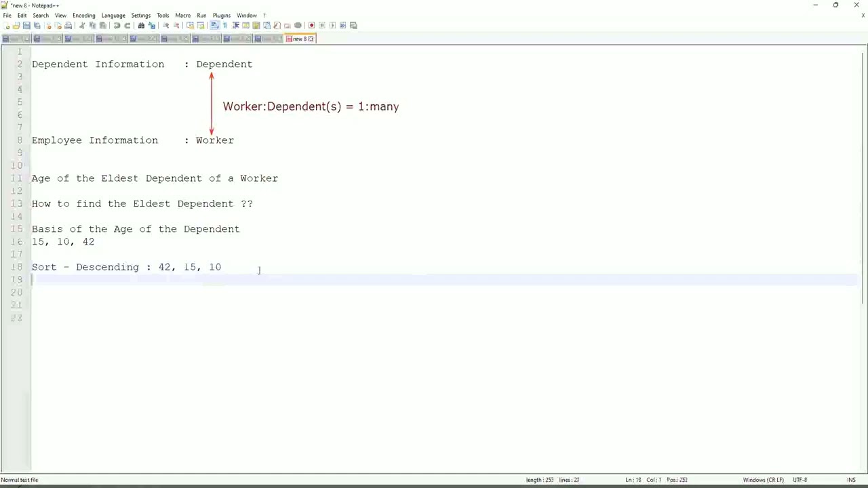Open the Run menu
The image size is (868, 488).
coord(201,15)
